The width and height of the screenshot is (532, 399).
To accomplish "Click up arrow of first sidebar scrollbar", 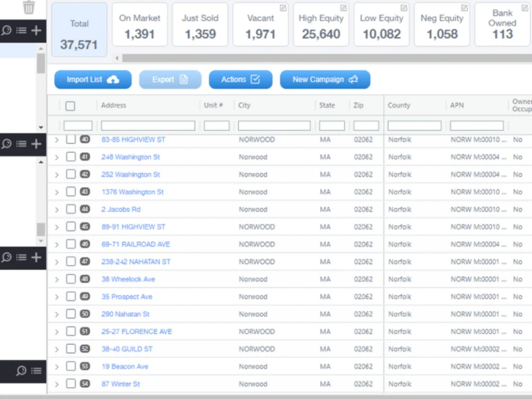I will click(41, 49).
